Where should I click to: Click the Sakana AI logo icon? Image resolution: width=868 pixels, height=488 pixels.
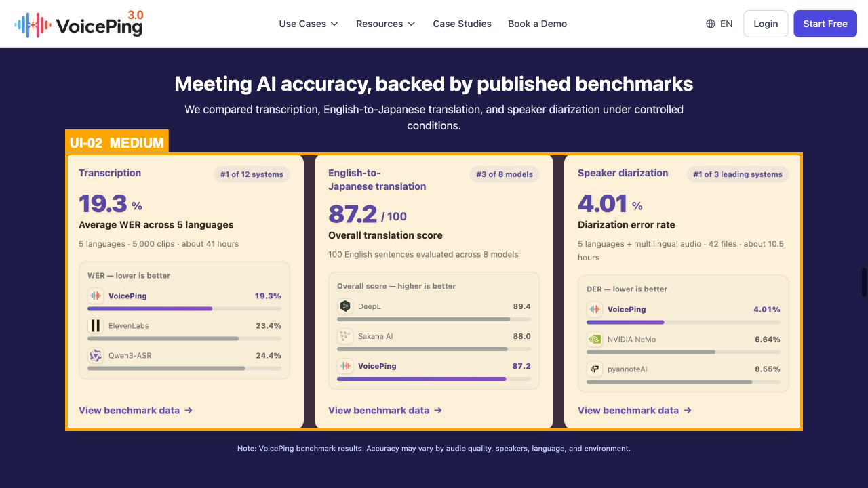345,336
